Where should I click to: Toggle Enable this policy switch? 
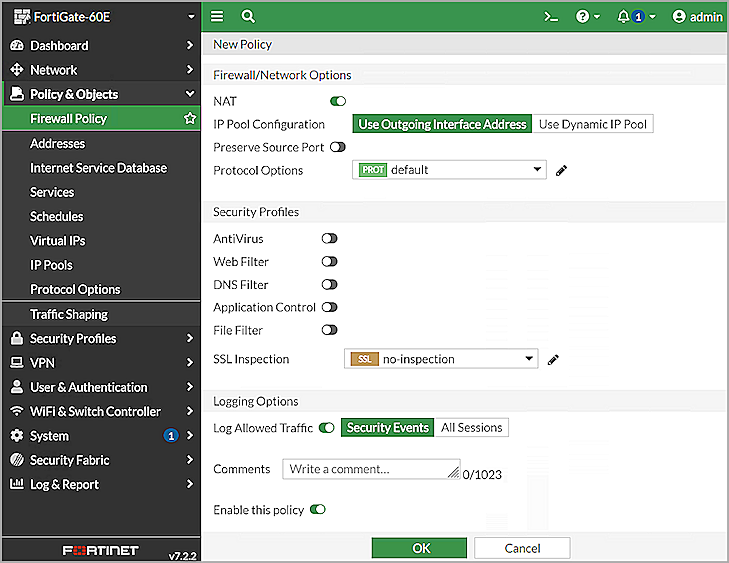[x=318, y=509]
